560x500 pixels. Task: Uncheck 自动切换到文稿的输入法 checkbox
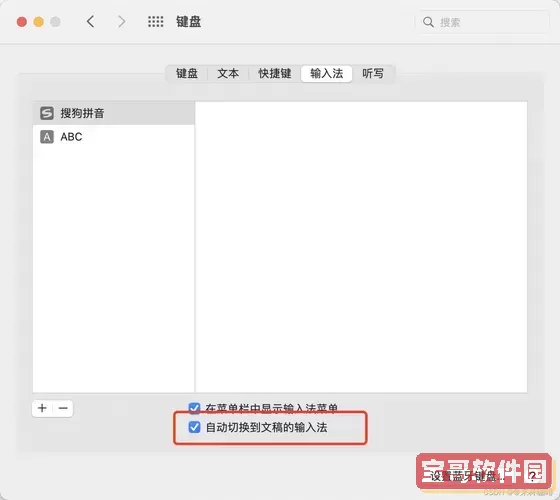pyautogui.click(x=194, y=427)
